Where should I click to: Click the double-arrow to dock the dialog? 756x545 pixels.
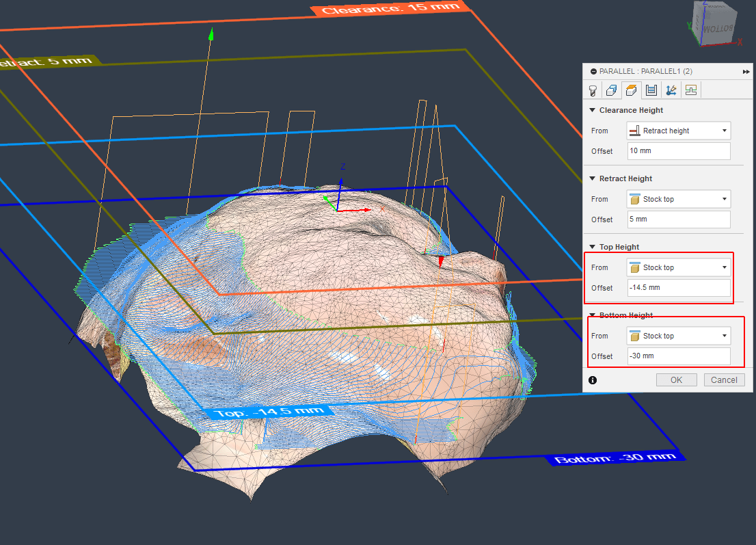click(x=745, y=70)
